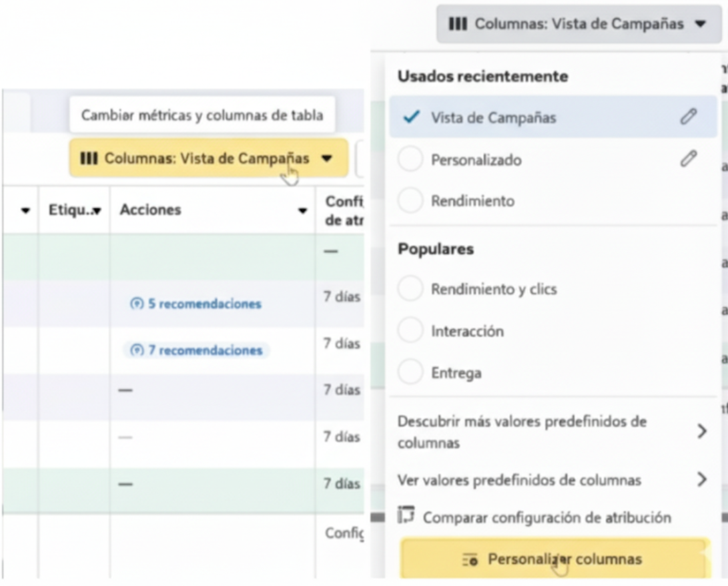Click pencil icon beside Personalizado preset
Image resolution: width=728 pixels, height=586 pixels.
click(688, 159)
